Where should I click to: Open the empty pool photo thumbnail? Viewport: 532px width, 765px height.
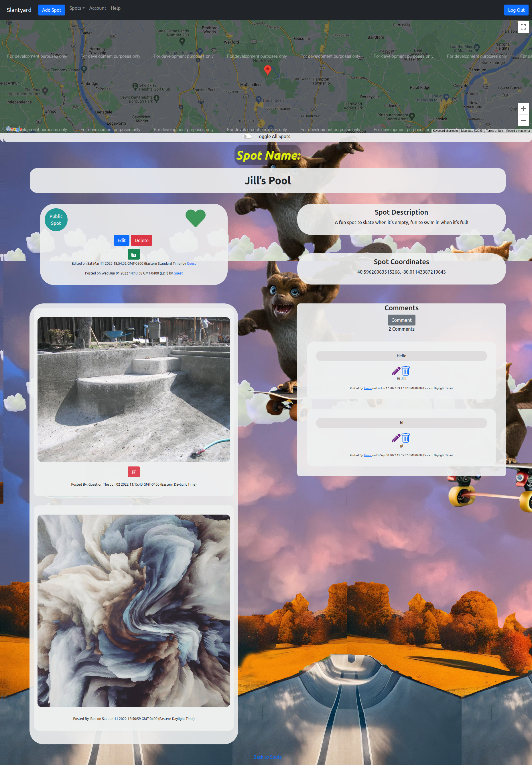pyautogui.click(x=133, y=389)
